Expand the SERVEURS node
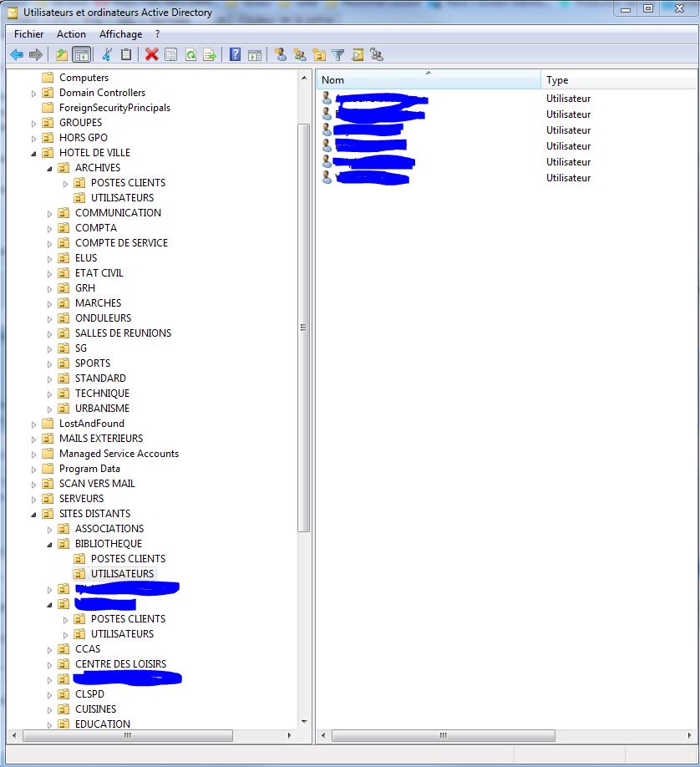Viewport: 700px width, 767px height. 33,500
